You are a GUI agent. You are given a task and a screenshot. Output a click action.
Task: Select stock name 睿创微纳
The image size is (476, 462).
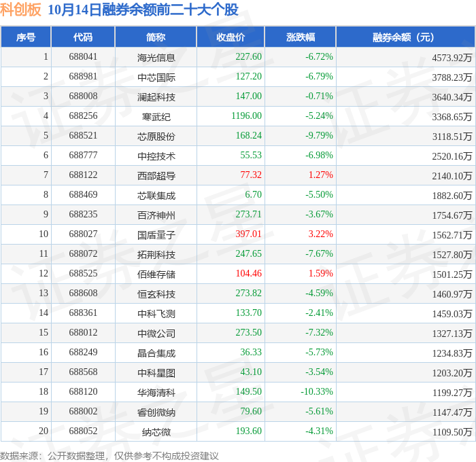[156, 412]
